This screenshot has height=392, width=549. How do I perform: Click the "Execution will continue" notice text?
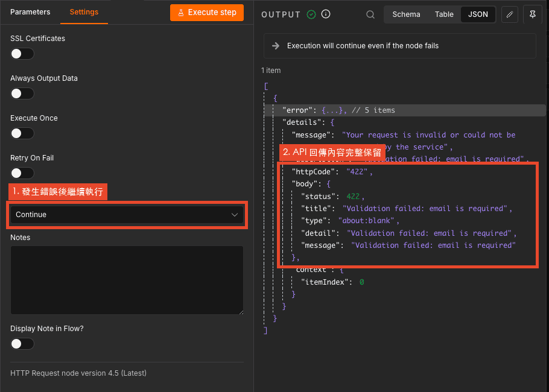[363, 46]
